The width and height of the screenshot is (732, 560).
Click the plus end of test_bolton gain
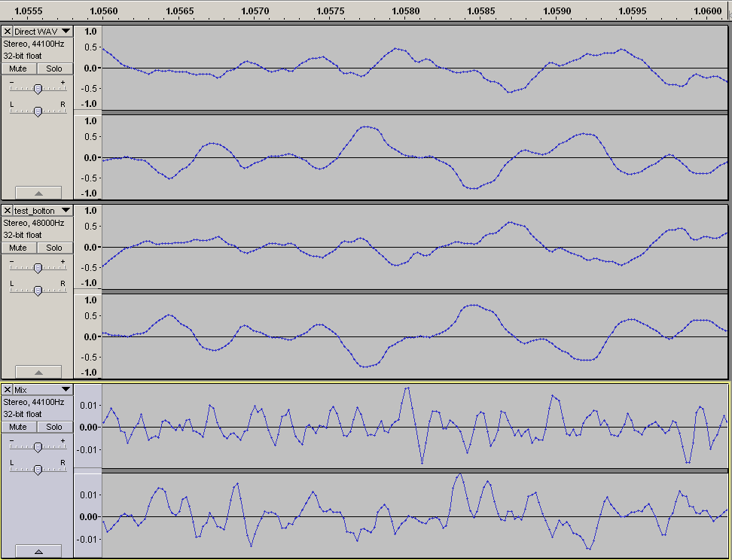[63, 261]
